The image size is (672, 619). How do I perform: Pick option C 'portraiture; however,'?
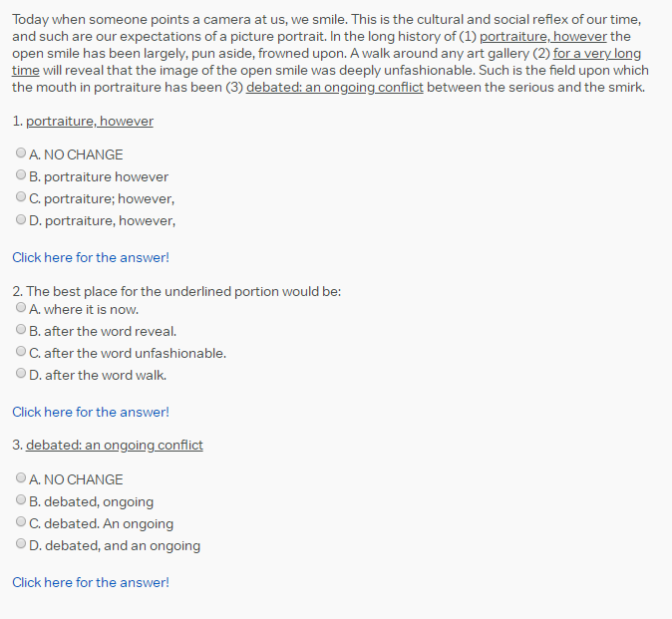pyautogui.click(x=21, y=196)
